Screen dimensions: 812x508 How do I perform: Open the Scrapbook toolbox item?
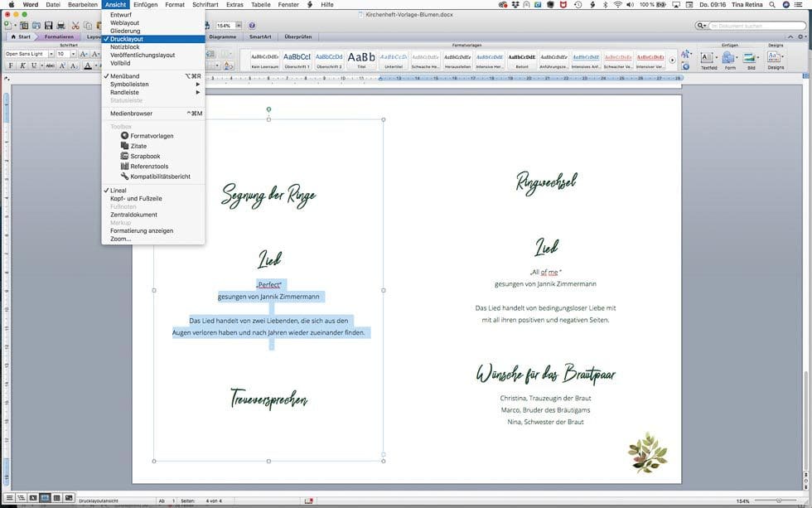tap(145, 156)
